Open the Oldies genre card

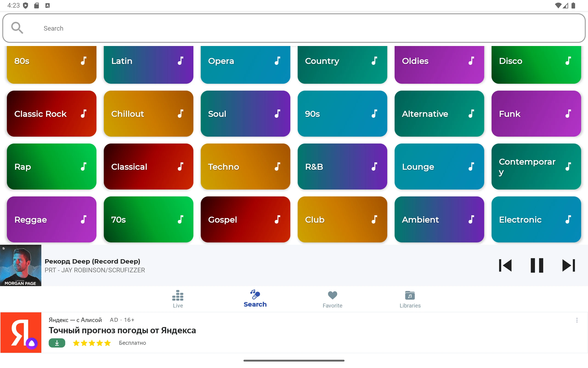[x=439, y=65]
